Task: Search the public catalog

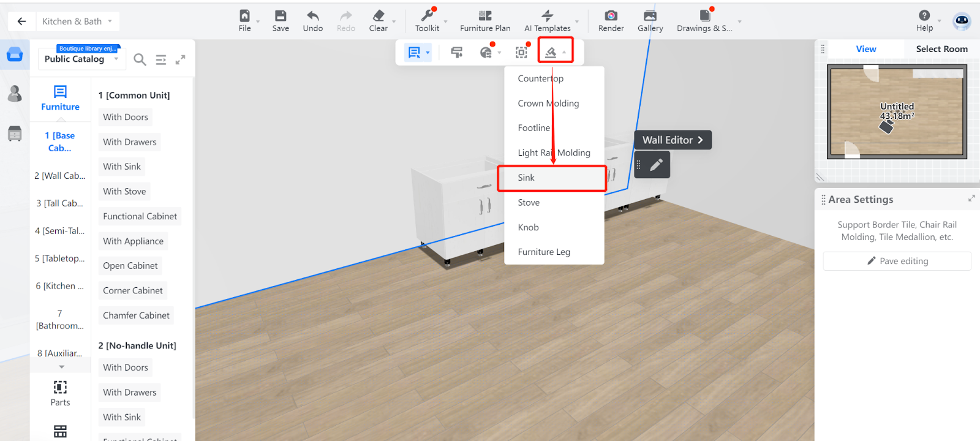Action: tap(140, 59)
